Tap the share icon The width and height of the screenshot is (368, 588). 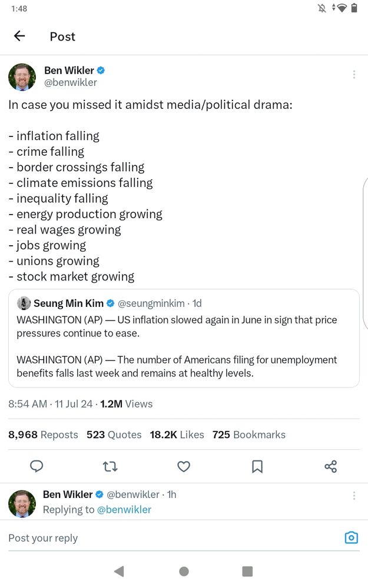click(330, 466)
